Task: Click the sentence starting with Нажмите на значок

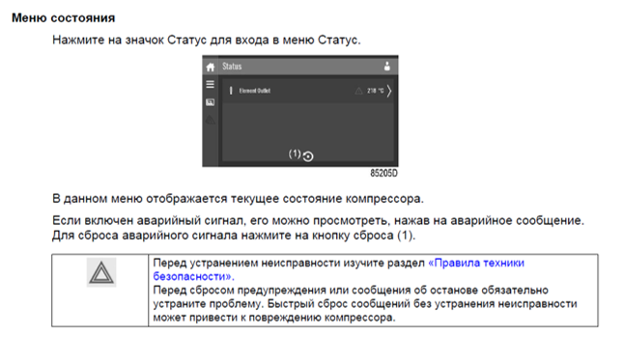Action: pos(207,41)
